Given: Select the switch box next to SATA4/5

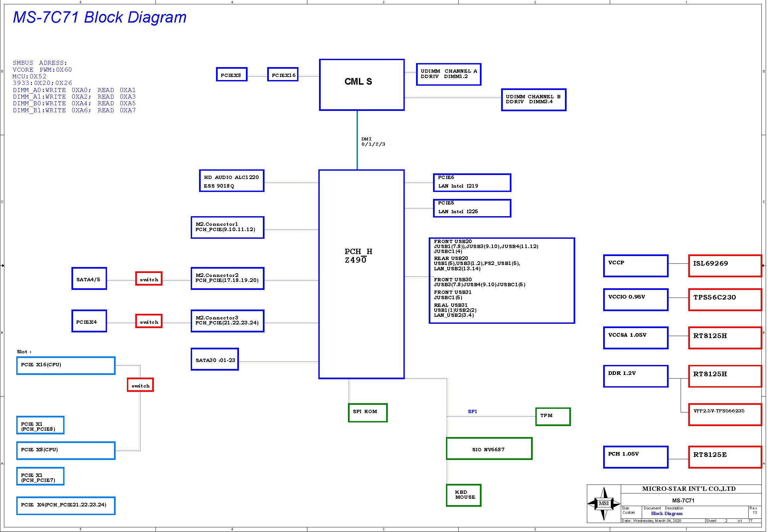Looking at the screenshot, I should coord(150,279).
